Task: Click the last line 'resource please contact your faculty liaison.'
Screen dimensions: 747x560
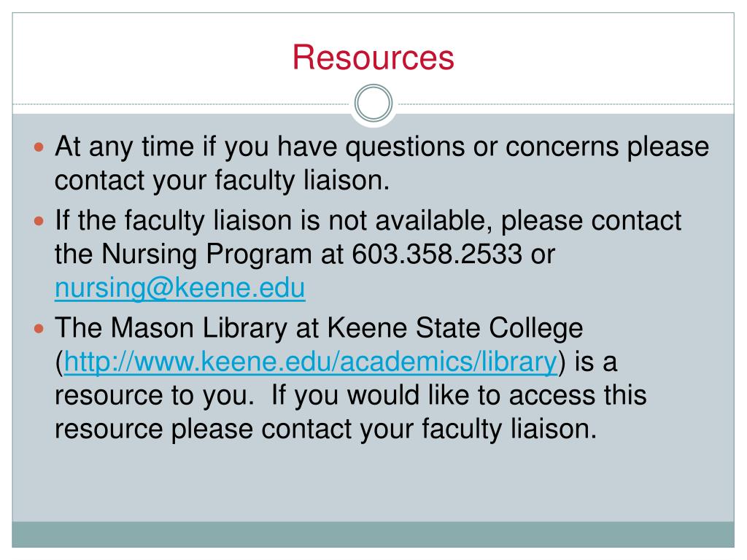Action: pos(326,429)
